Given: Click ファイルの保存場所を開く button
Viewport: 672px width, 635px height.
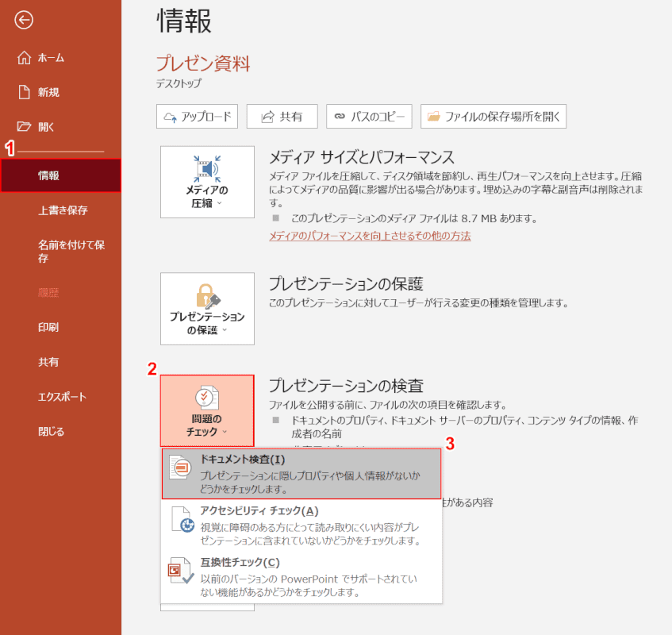Looking at the screenshot, I should coord(493,116).
